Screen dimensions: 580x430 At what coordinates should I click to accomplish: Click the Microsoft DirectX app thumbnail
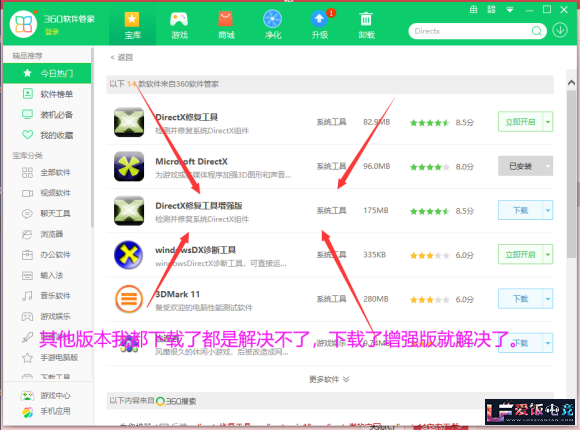pyautogui.click(x=129, y=166)
